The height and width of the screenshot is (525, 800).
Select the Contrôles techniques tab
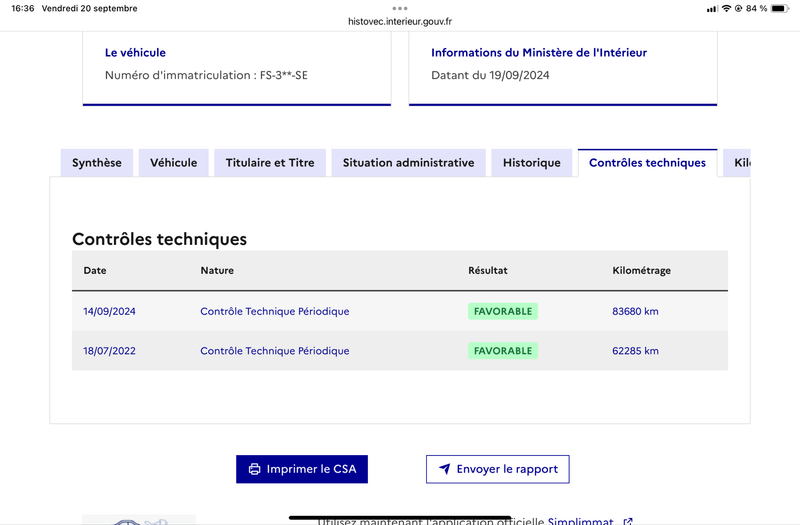(x=647, y=163)
